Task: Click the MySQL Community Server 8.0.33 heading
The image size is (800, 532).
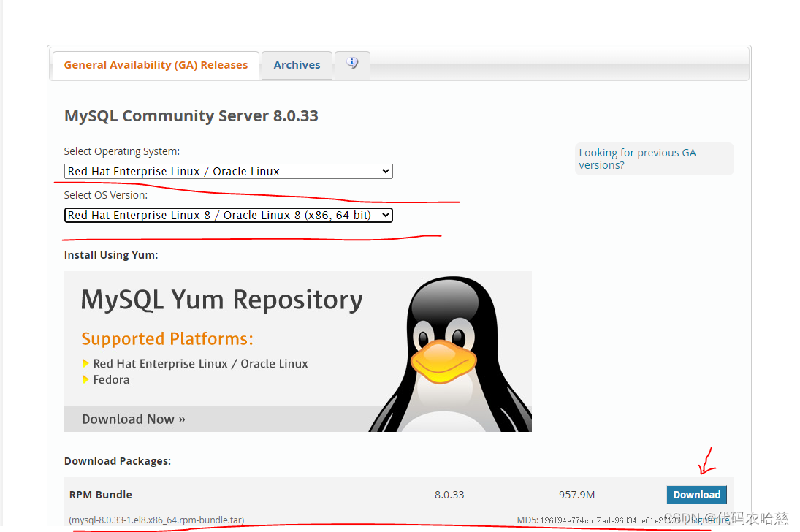Action: click(191, 115)
